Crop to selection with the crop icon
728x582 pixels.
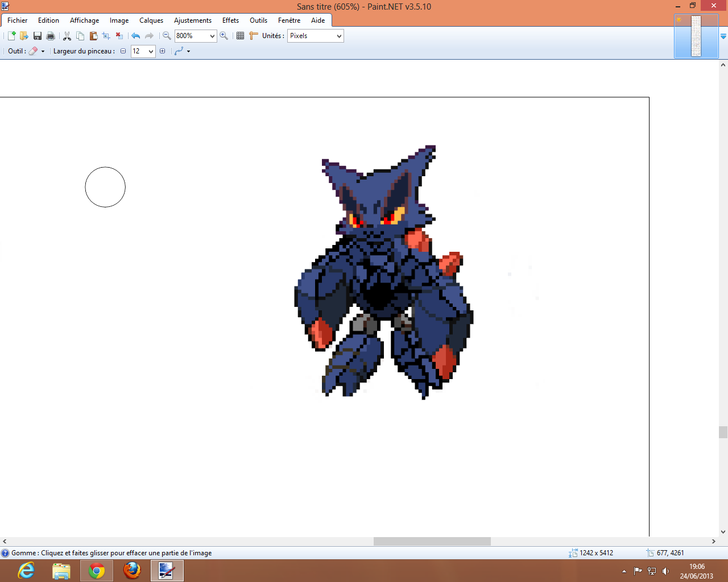tap(106, 36)
